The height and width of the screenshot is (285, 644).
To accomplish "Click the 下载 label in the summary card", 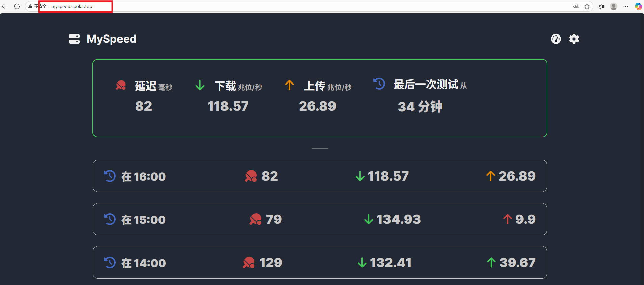I will [x=225, y=86].
